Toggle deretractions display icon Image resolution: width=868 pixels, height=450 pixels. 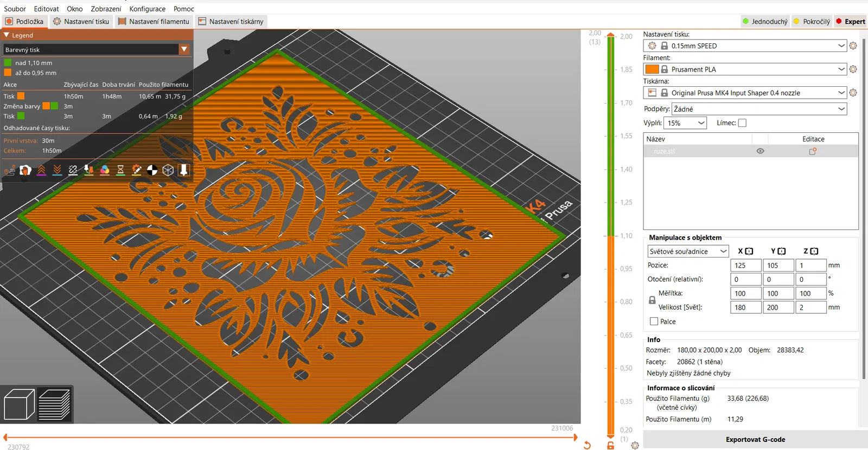(57, 170)
